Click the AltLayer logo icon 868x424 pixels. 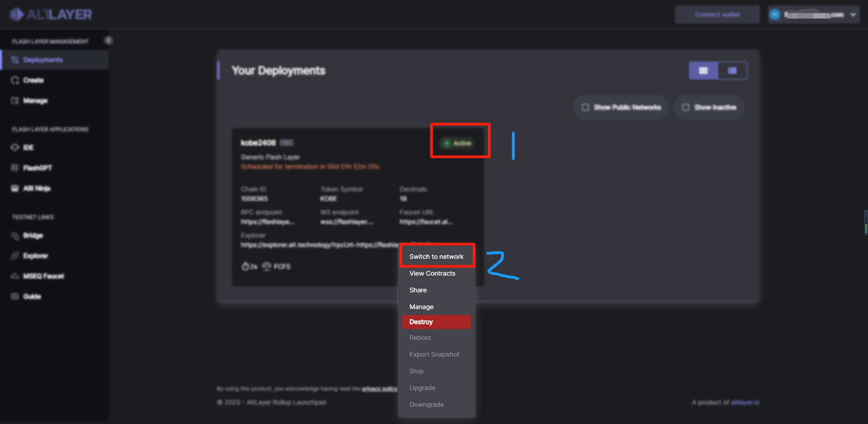[x=16, y=14]
